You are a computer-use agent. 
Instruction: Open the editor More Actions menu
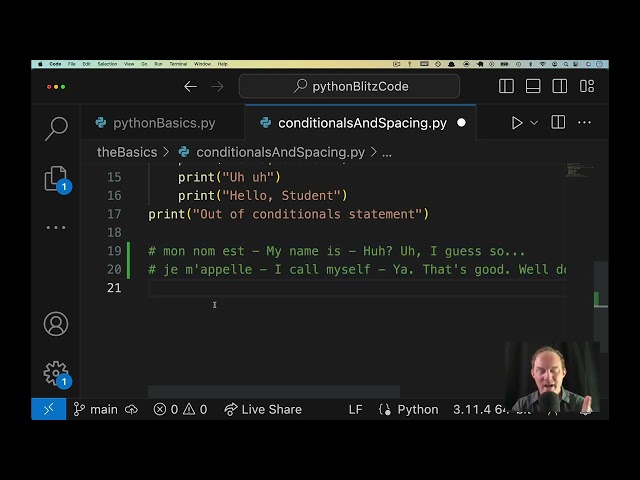[584, 122]
